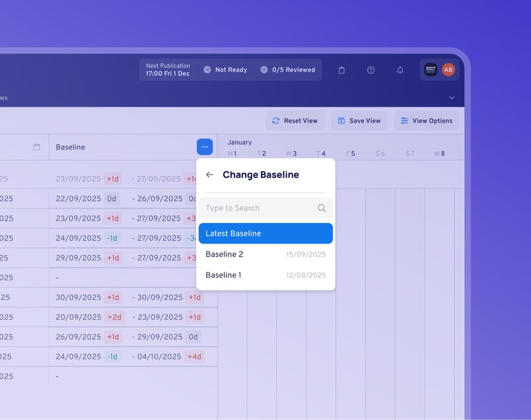Open the help question mark icon
Image resolution: width=531 pixels, height=420 pixels.
pyautogui.click(x=371, y=70)
